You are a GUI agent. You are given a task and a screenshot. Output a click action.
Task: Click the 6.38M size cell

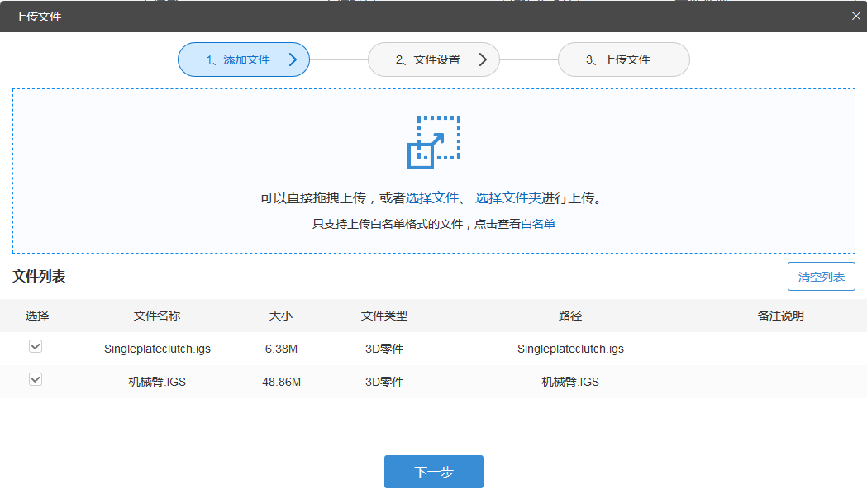click(281, 349)
